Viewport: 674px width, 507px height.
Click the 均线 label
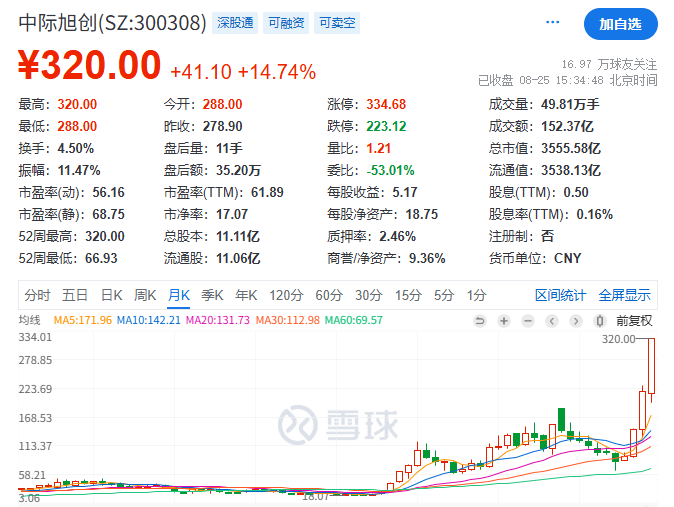pyautogui.click(x=29, y=320)
